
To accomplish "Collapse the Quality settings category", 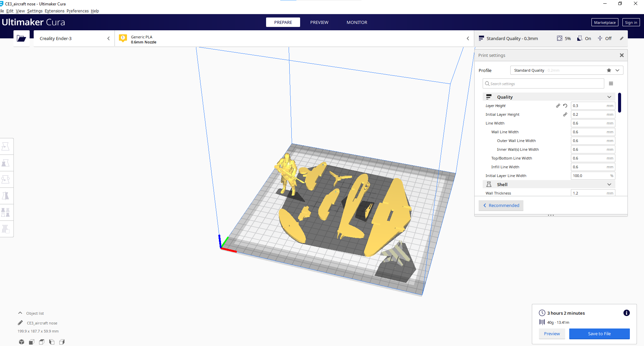I will (x=549, y=97).
